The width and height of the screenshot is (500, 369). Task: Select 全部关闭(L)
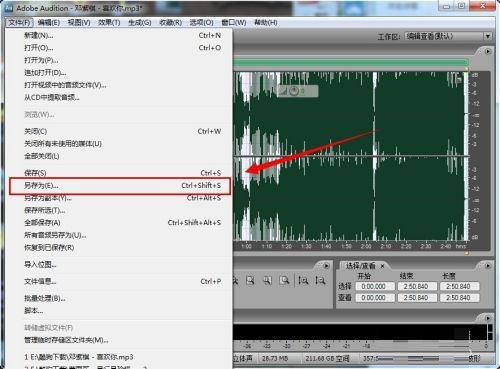(120, 156)
